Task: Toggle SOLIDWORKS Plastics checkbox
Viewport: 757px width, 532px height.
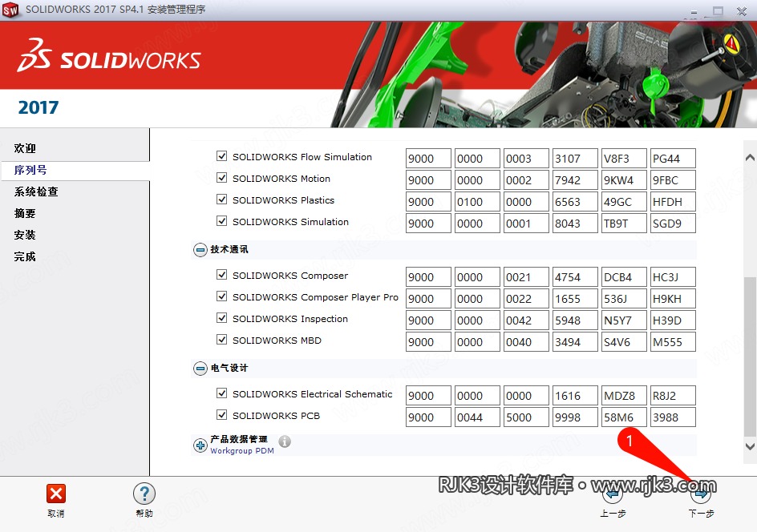Action: coord(221,199)
